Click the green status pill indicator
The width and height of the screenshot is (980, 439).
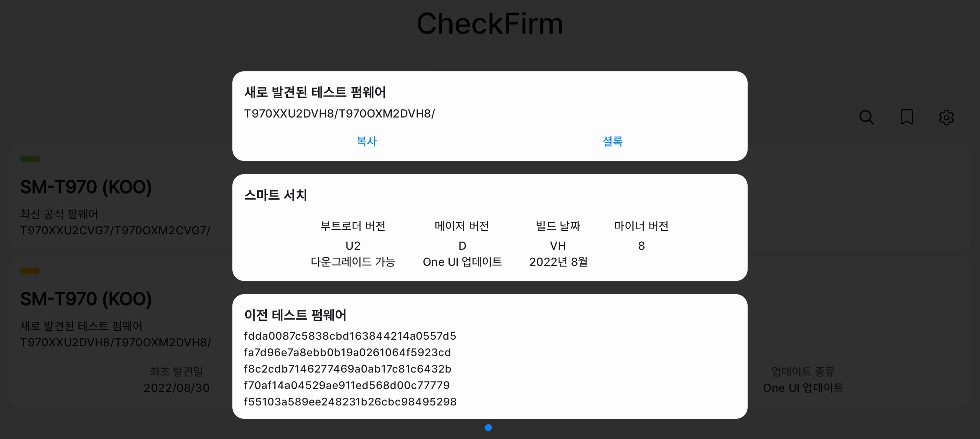[x=30, y=159]
